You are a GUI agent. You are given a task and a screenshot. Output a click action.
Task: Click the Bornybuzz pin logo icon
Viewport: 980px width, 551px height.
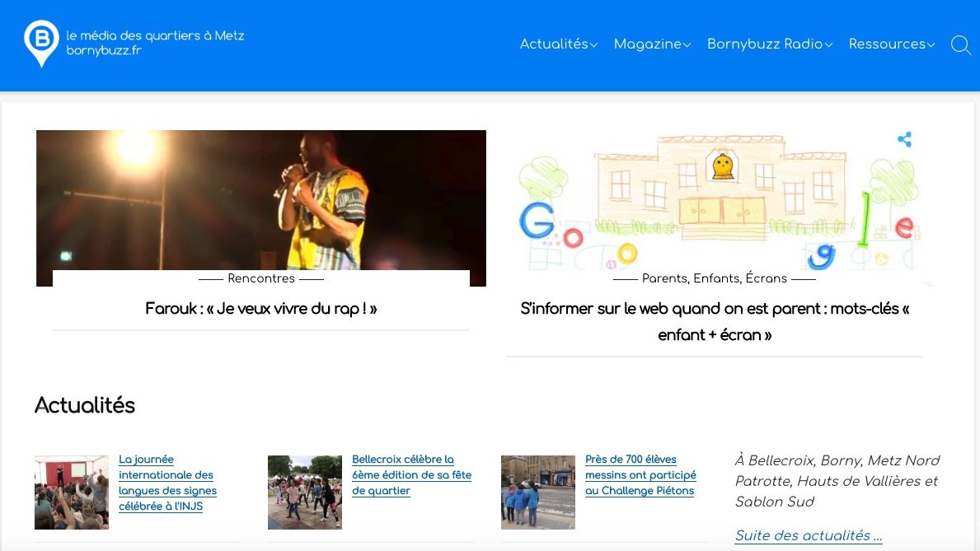[x=41, y=43]
